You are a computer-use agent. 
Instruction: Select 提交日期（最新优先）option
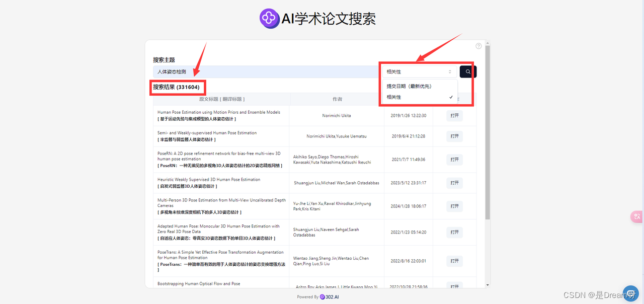pos(420,86)
